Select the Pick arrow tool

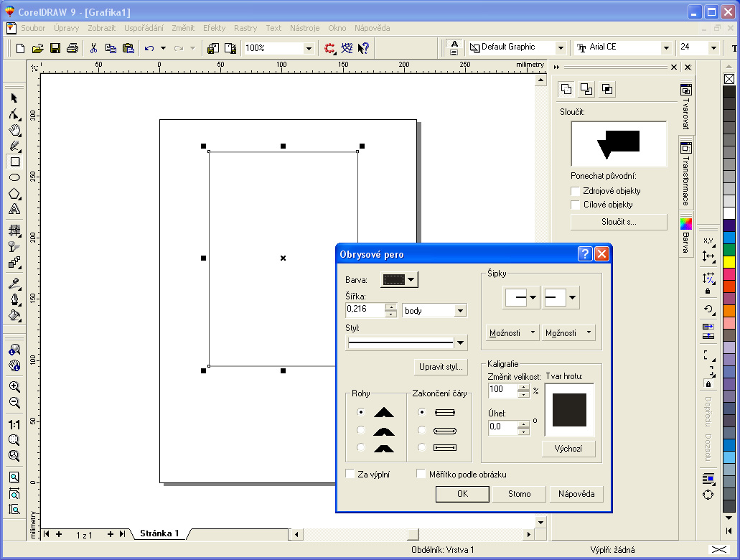(x=14, y=98)
